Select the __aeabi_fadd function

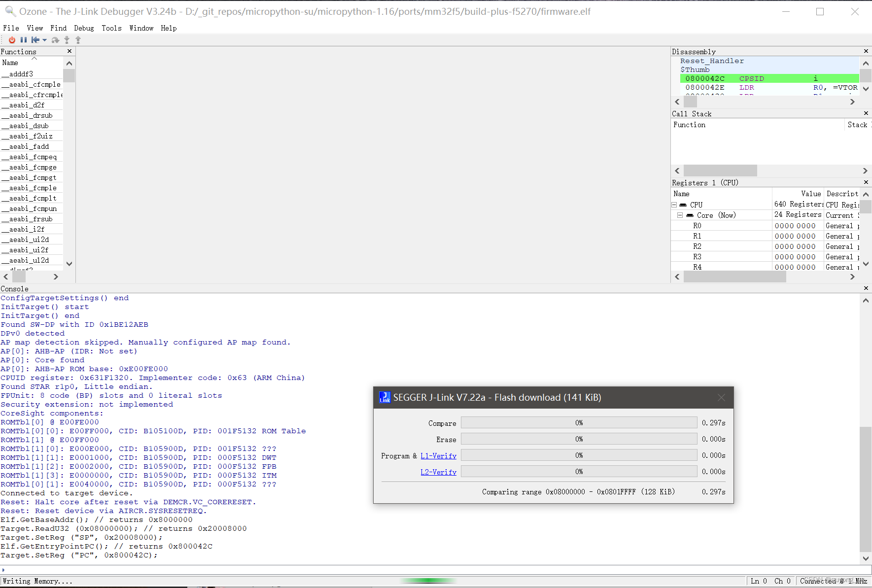coord(32,146)
